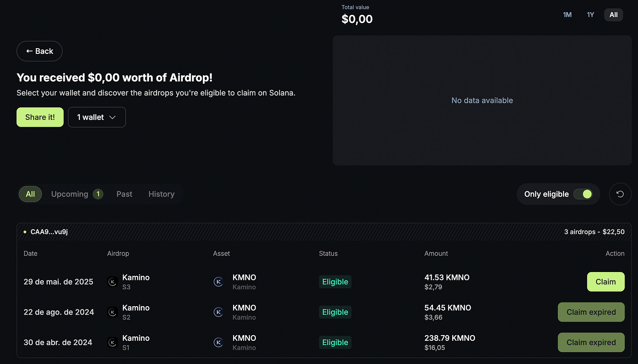The width and height of the screenshot is (638, 364).
Task: Click Kamino logo icon in S3 row
Action: 113,282
